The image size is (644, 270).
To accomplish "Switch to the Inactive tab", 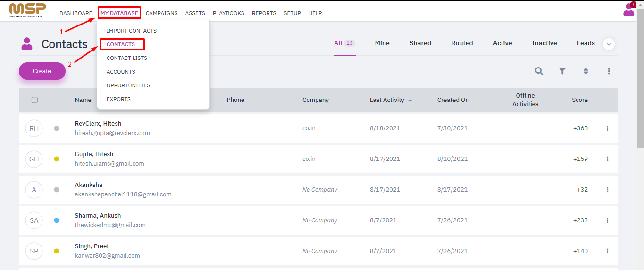I will [x=544, y=43].
